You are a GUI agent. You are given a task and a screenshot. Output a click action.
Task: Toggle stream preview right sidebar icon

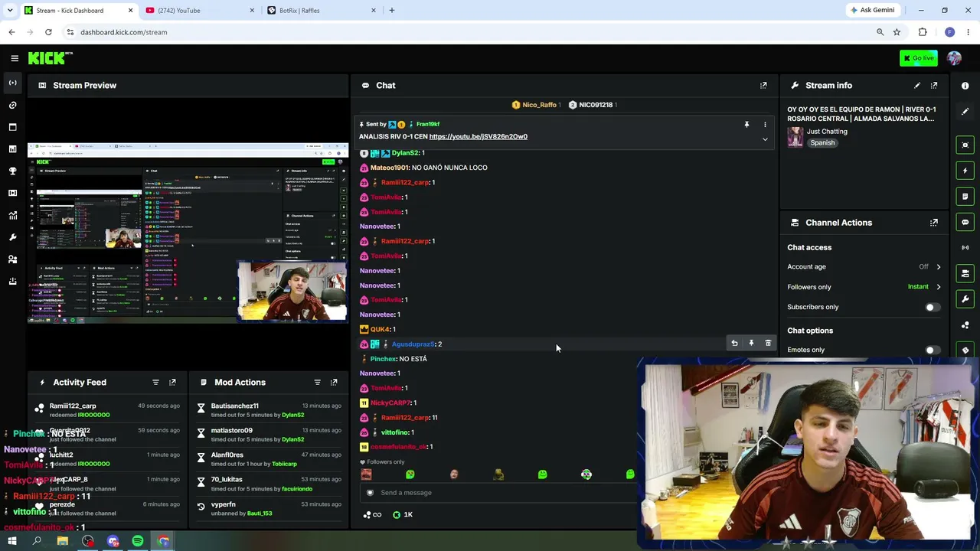[965, 145]
